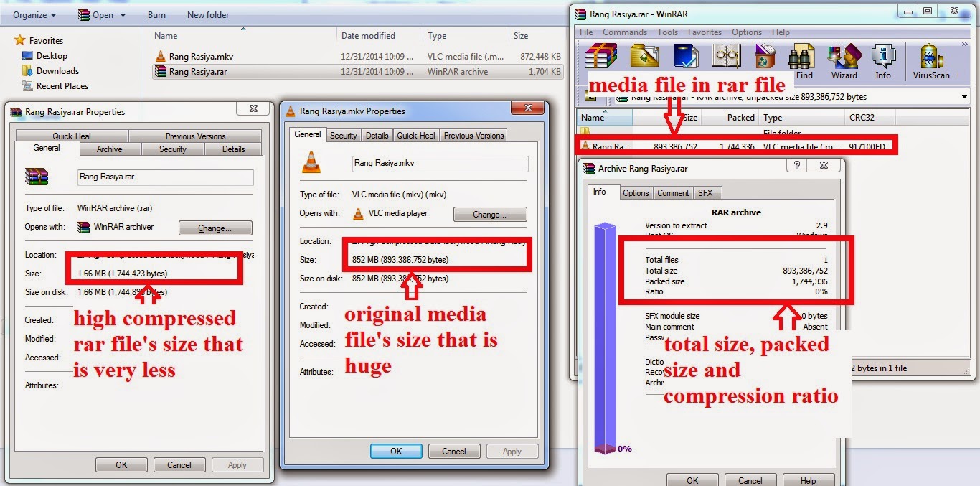Open the Organize dropdown in Explorer
980x486 pixels.
(34, 15)
